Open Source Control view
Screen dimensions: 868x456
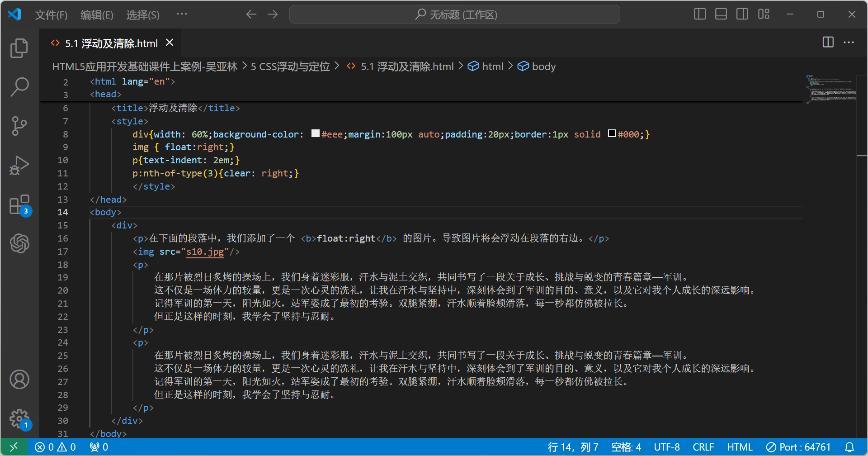click(19, 126)
